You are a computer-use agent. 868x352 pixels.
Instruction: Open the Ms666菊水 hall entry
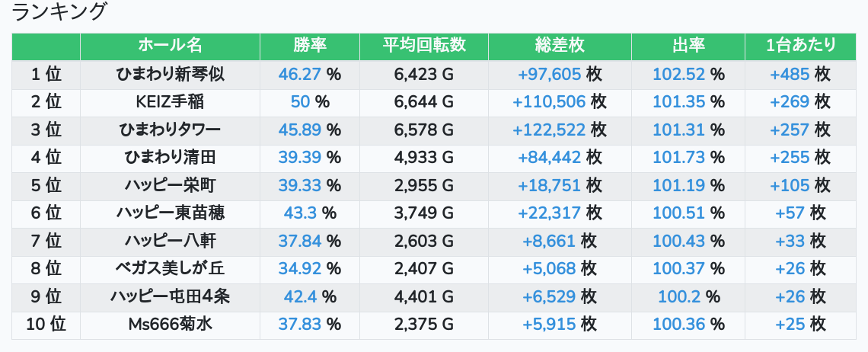click(170, 325)
